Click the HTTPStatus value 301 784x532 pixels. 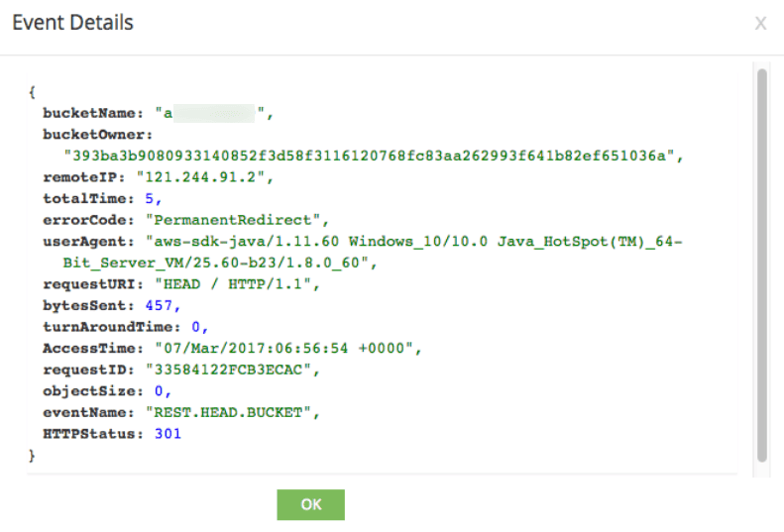pyautogui.click(x=168, y=434)
